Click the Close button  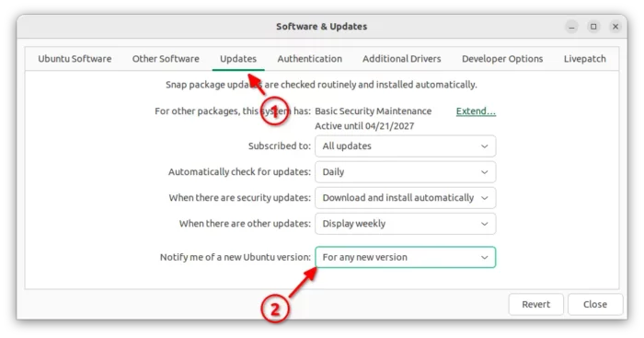[595, 304]
